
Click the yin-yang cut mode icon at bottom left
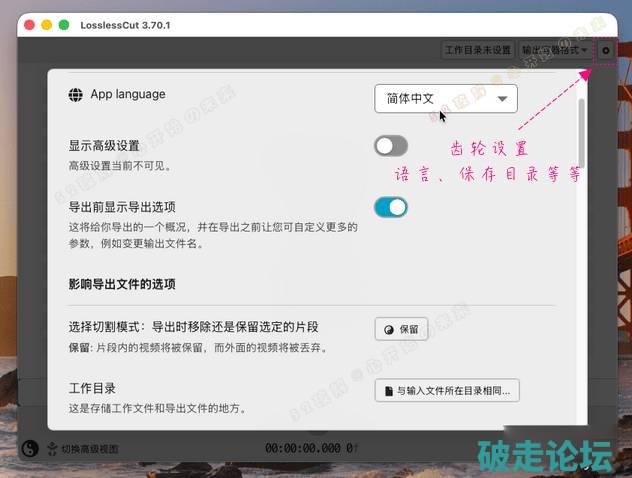click(30, 448)
